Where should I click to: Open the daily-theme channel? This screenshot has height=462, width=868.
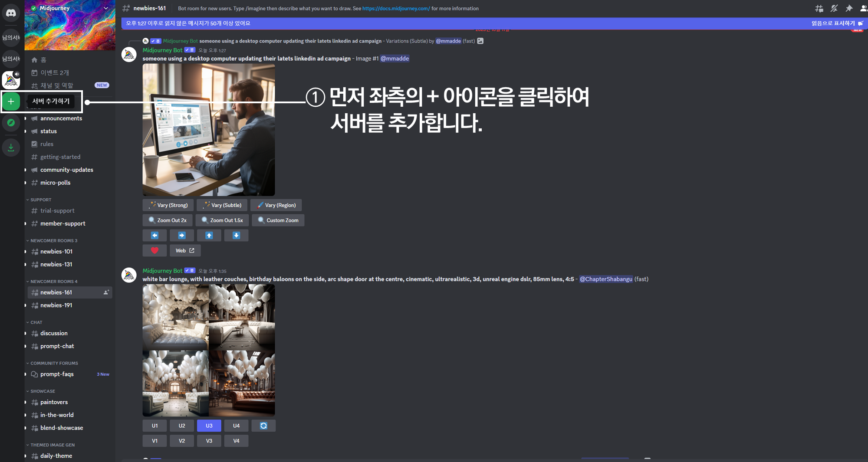point(69,456)
